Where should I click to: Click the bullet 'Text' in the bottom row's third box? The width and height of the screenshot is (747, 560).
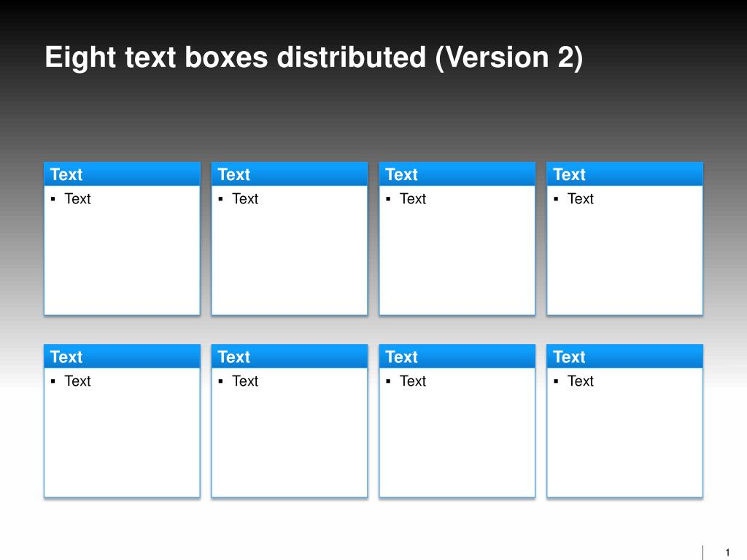click(413, 381)
